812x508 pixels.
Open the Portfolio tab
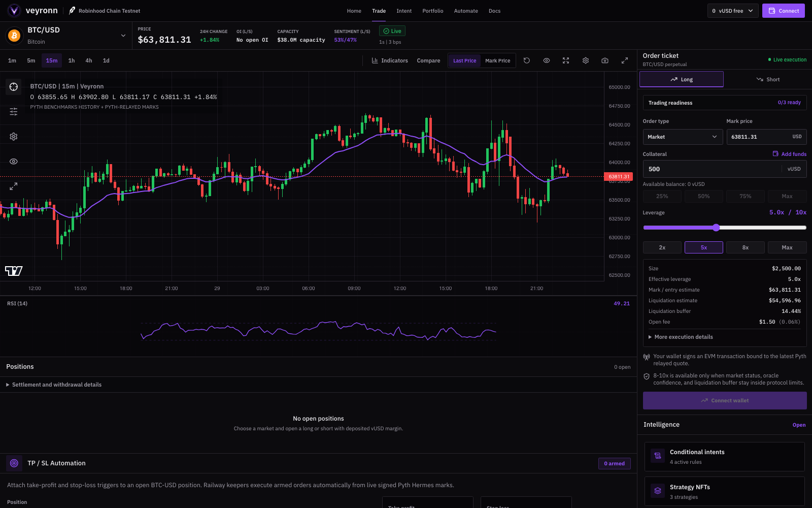(433, 11)
